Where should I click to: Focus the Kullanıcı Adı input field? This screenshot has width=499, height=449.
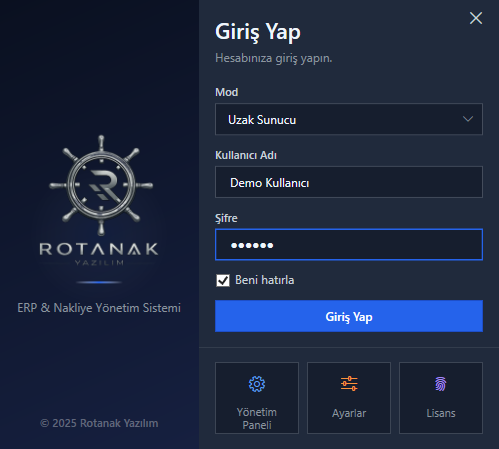349,182
